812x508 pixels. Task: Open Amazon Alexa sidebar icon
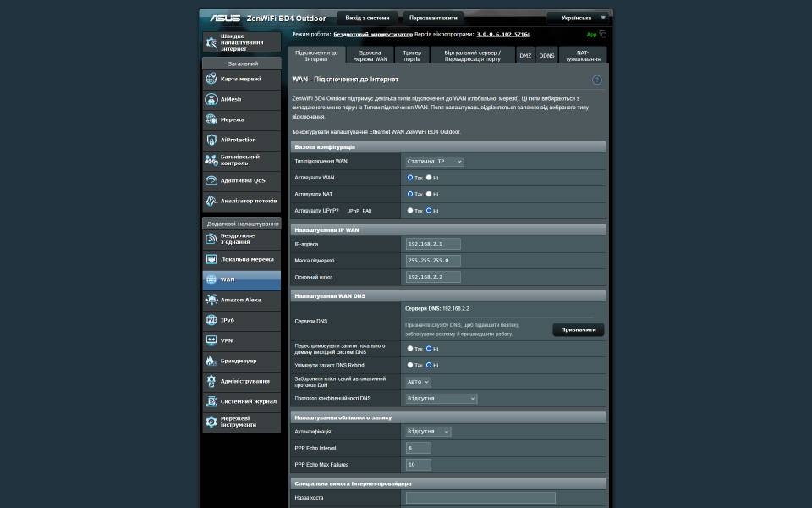coord(211,300)
